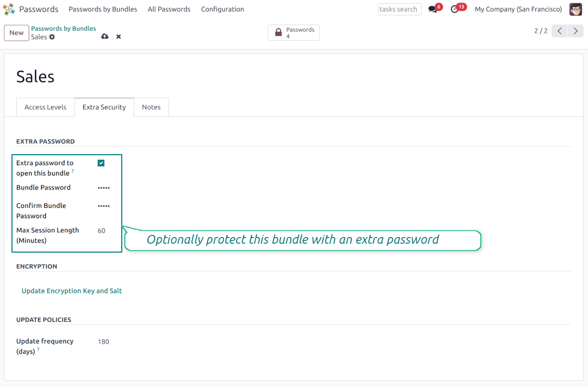
Task: Open the Configuration menu
Action: (x=222, y=9)
